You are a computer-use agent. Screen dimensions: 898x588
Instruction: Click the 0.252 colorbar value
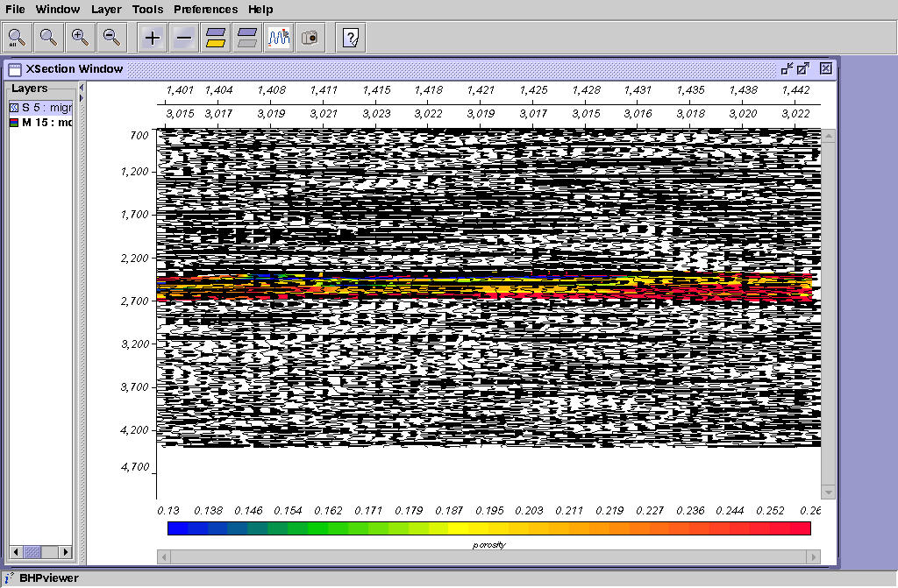[x=770, y=510]
